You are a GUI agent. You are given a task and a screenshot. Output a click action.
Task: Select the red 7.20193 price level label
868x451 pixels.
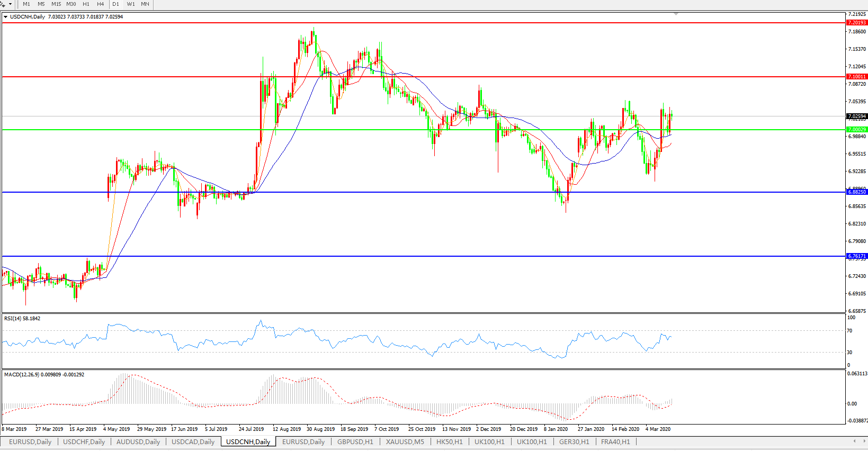pos(856,23)
